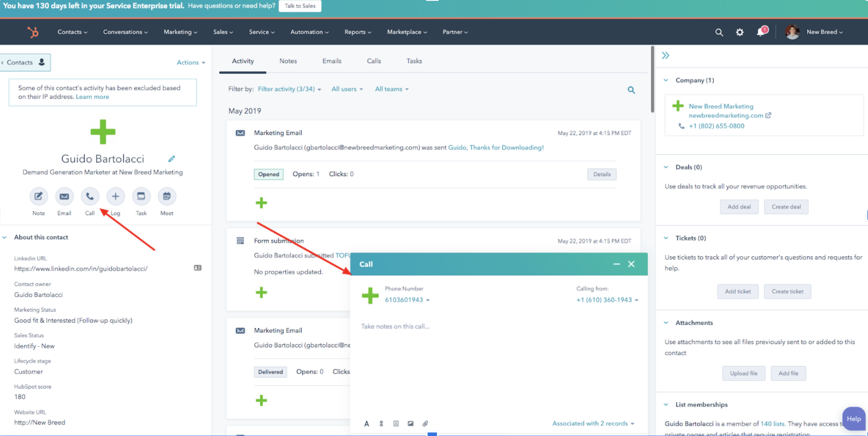This screenshot has width=868, height=436.
Task: Open the notifications bell icon
Action: pos(761,32)
